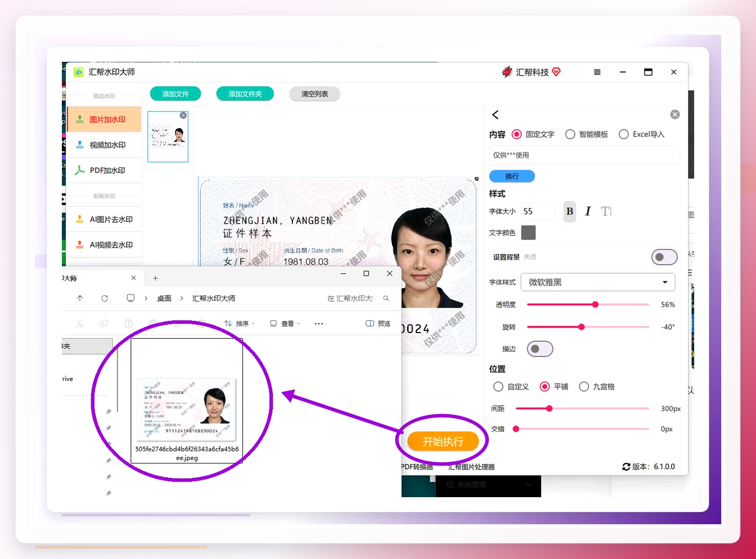Open the 查看 view dropdown in File Explorer
Screen dimensions: 756x559
click(x=285, y=324)
